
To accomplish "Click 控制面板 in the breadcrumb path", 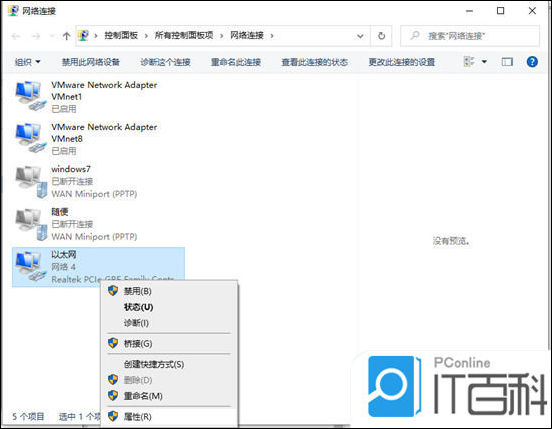I will pos(121,35).
